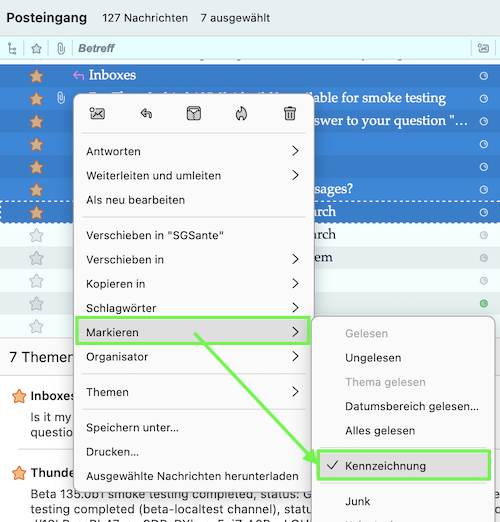Click the green status dot in the message list
Image resolution: width=500 pixels, height=522 pixels.
(483, 303)
